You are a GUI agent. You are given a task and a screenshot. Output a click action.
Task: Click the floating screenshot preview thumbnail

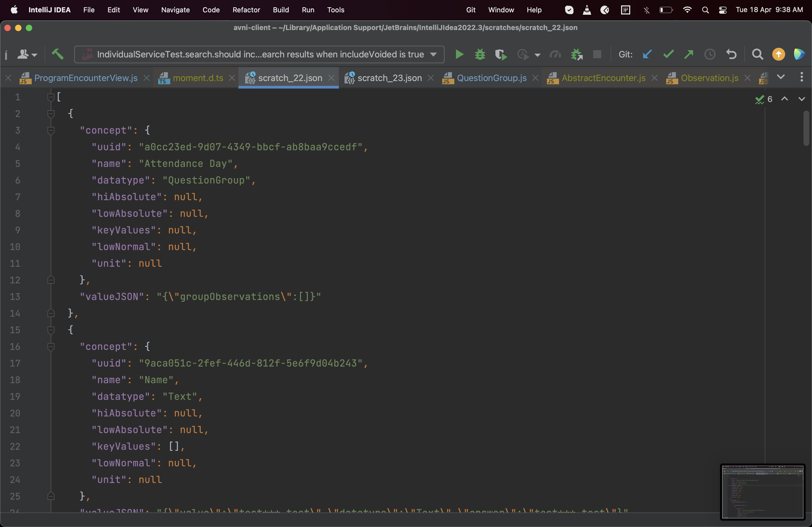point(763,492)
